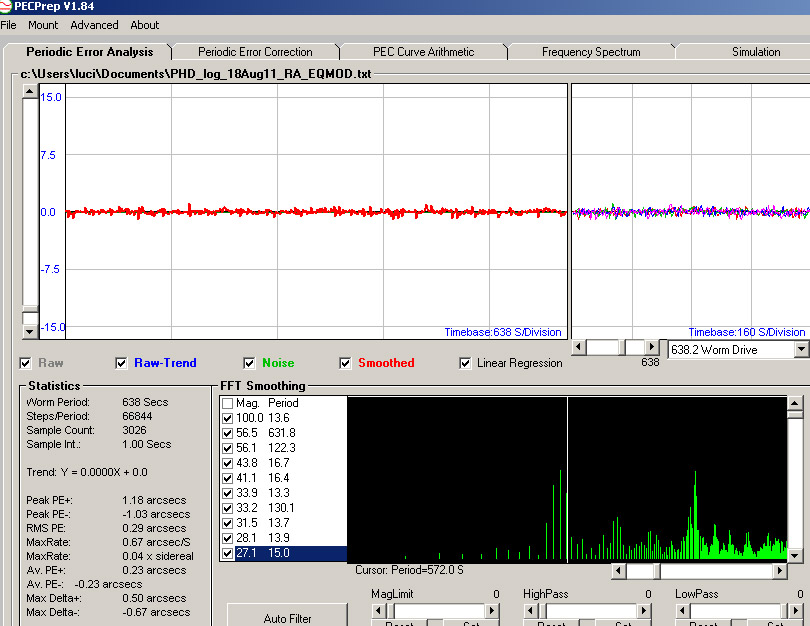Click the graph vertical scrollbar up arrow
The image size is (810, 626).
(x=30, y=91)
